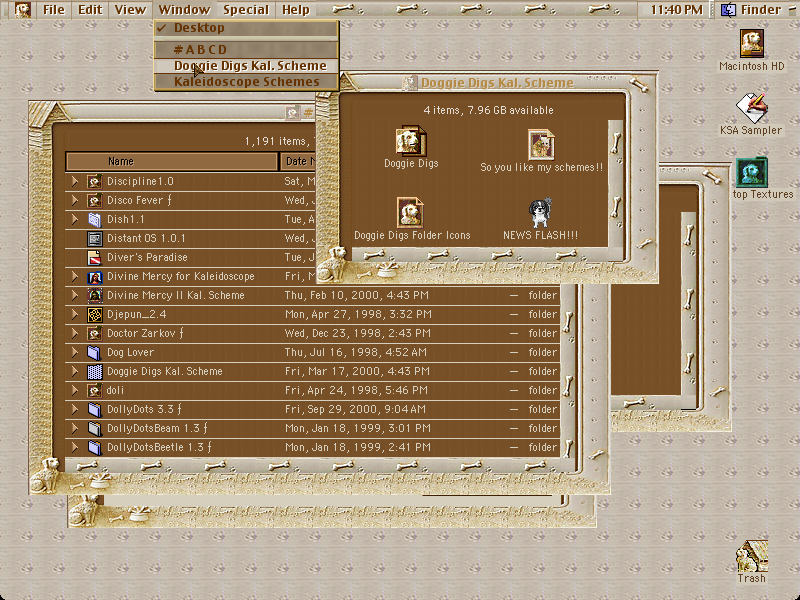Image resolution: width=800 pixels, height=600 pixels.
Task: Open the File menu
Action: point(54,10)
